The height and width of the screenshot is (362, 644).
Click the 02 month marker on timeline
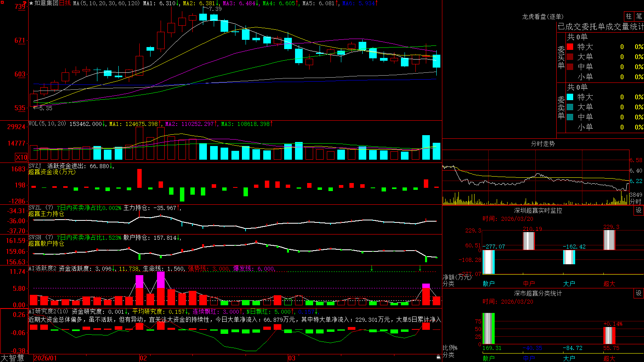(x=143, y=358)
